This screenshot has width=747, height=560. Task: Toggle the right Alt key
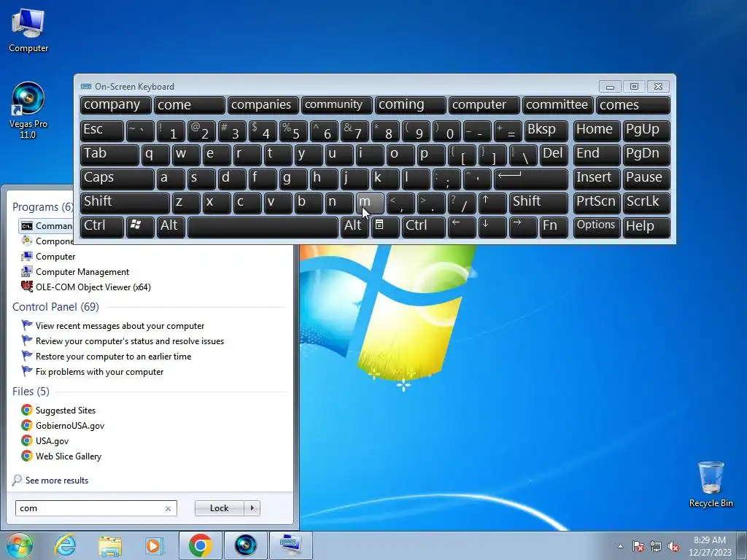355,227
